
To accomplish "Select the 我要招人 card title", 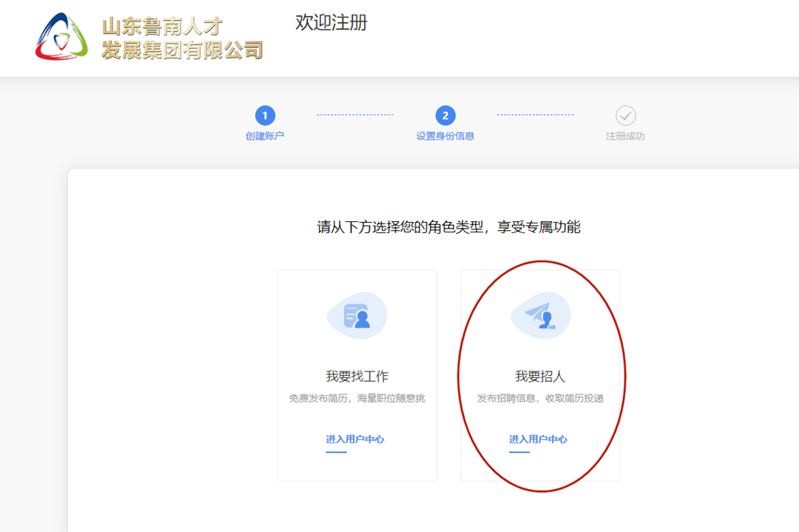I will tap(540, 377).
